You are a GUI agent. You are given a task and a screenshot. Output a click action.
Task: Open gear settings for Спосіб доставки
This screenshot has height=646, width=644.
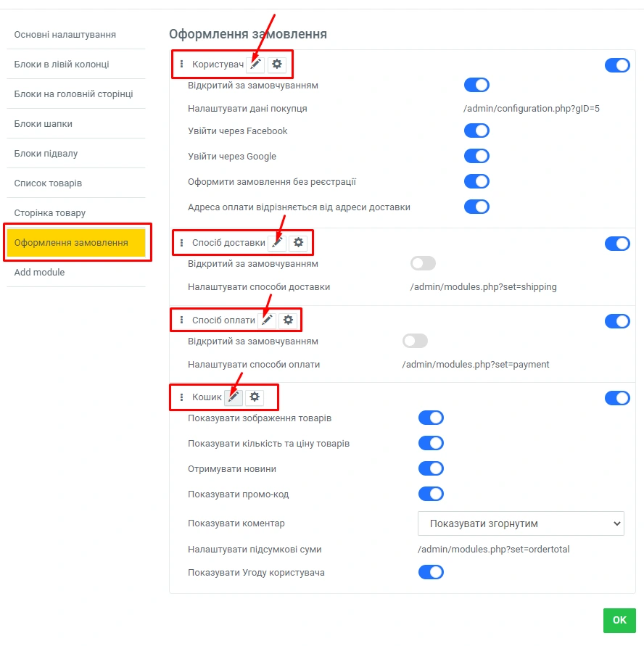(298, 242)
